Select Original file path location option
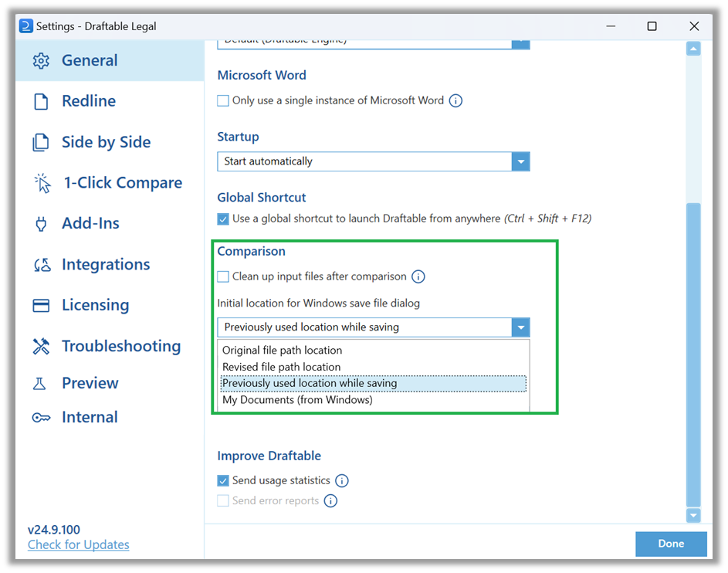The height and width of the screenshot is (573, 728). [374, 351]
